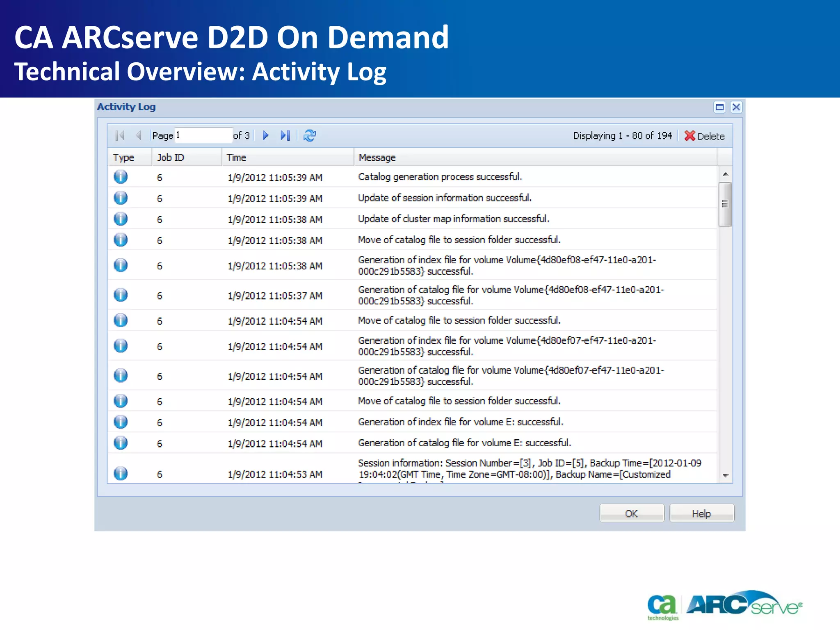Sort by the Job ID column header
This screenshot has height=630, width=840.
coord(187,157)
